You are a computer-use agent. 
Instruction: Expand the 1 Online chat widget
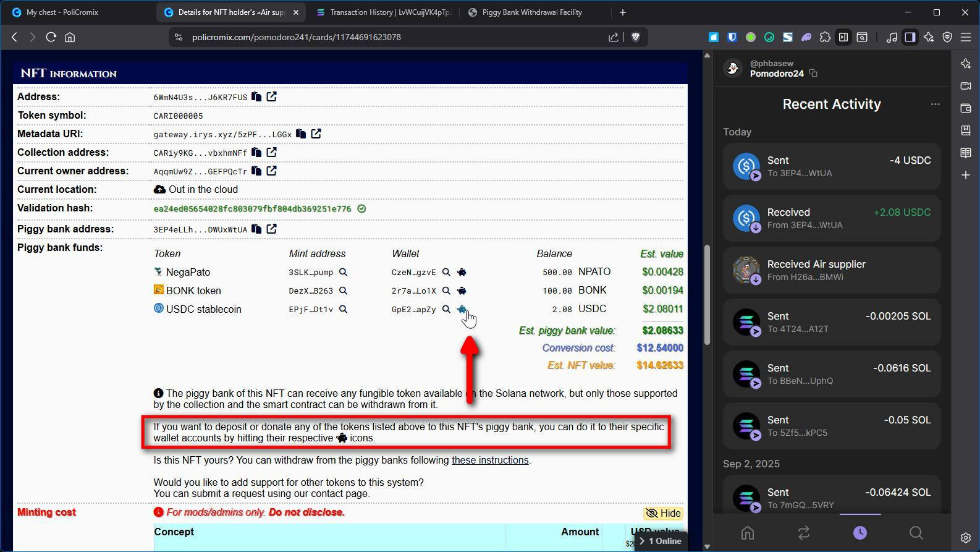(x=661, y=541)
